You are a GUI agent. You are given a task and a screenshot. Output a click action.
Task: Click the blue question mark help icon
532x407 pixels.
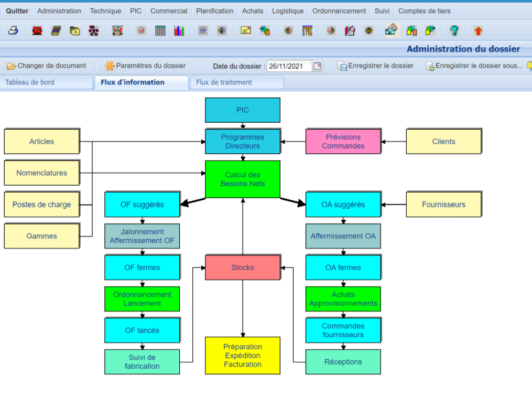pos(454,31)
